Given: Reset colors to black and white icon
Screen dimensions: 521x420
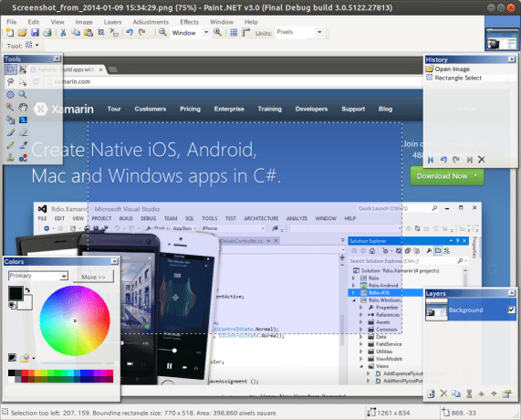Looking at the screenshot, I should 12,305.
